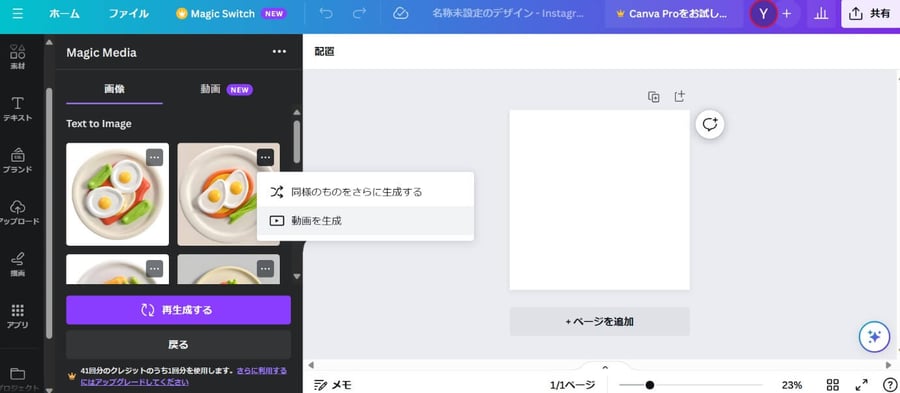Open 描画 draw sidebar panel

pos(18,264)
